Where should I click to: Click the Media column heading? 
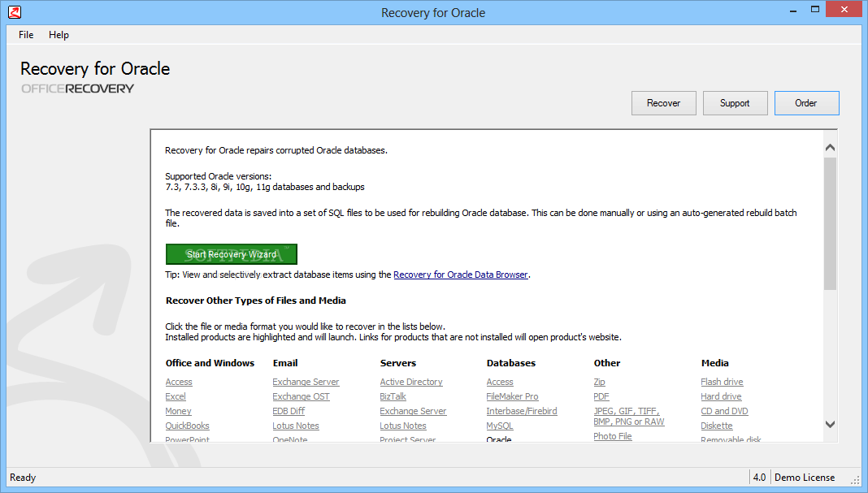[x=714, y=363]
